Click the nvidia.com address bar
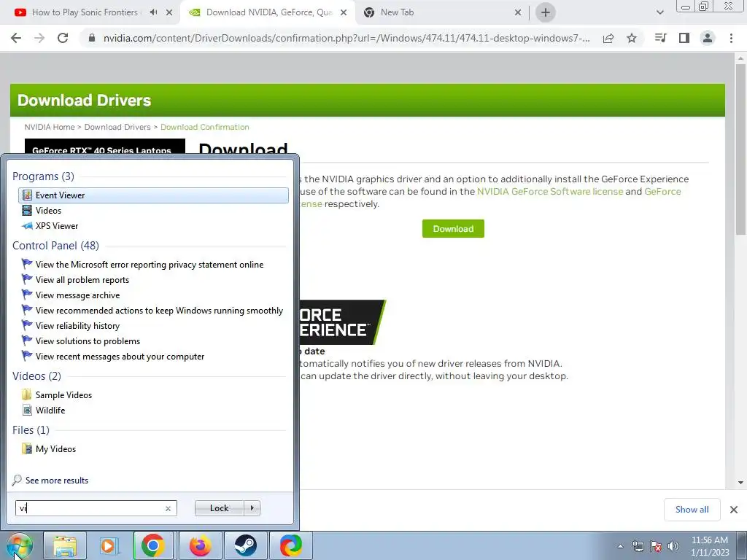 pyautogui.click(x=347, y=38)
